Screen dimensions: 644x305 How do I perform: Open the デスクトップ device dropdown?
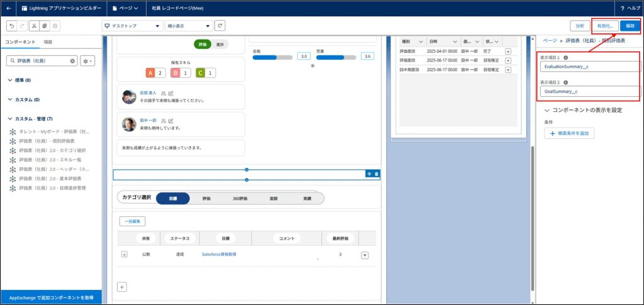pyautogui.click(x=131, y=26)
